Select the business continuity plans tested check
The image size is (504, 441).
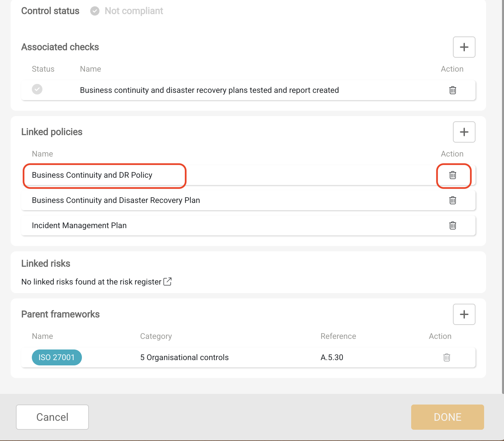coord(209,90)
